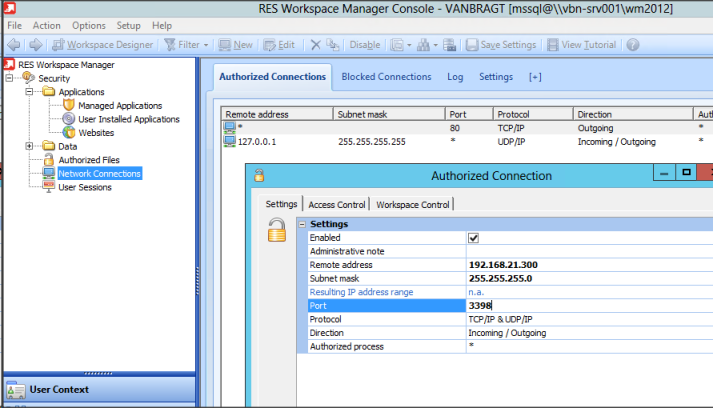Viewport: 713px width, 408px height.
Task: Click the Edit toolbar button
Action: (x=279, y=45)
